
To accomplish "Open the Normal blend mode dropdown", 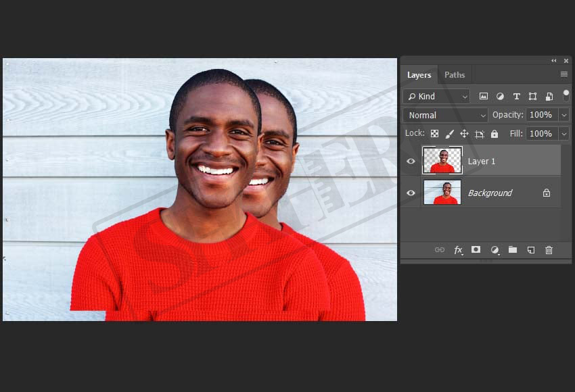I will [444, 115].
